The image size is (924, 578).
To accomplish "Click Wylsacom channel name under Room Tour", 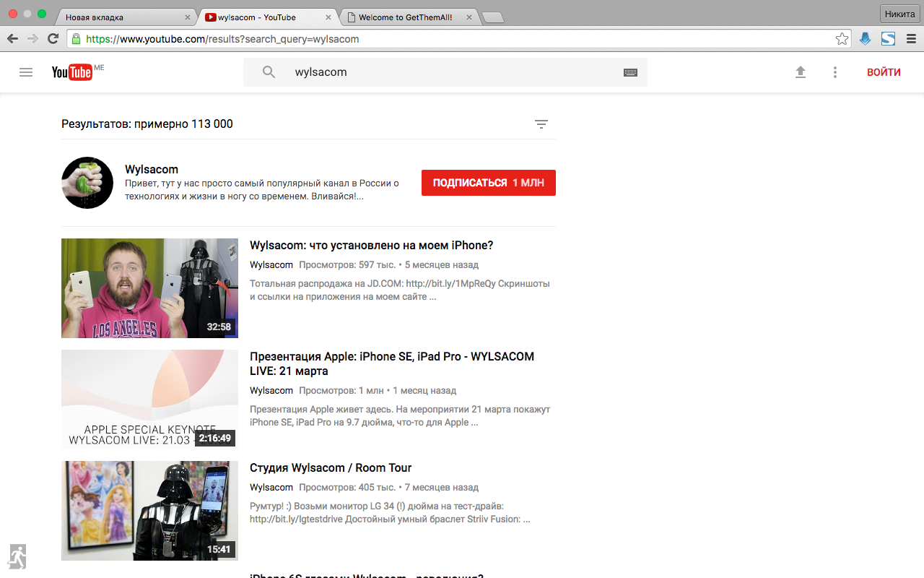I will pos(271,488).
